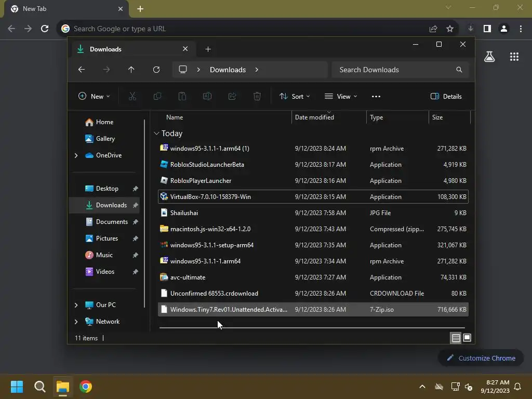Click the horizontal scrollbar in file list
The width and height of the screenshot is (532, 399).
[x=312, y=328]
